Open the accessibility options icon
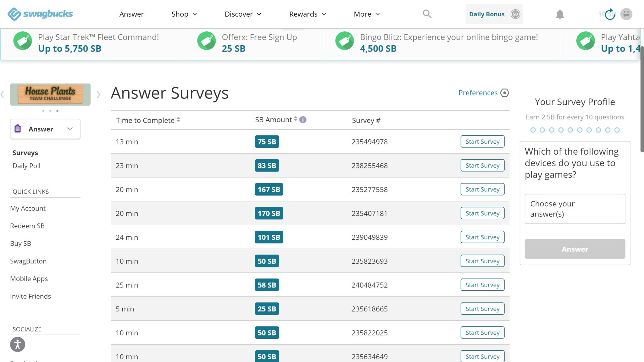The height and width of the screenshot is (362, 644). [17, 344]
